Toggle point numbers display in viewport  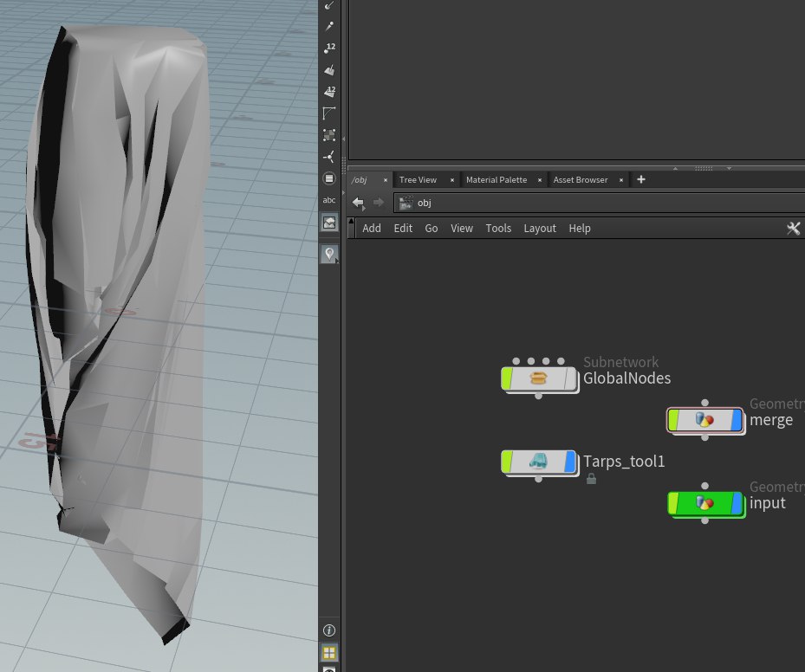pos(329,48)
